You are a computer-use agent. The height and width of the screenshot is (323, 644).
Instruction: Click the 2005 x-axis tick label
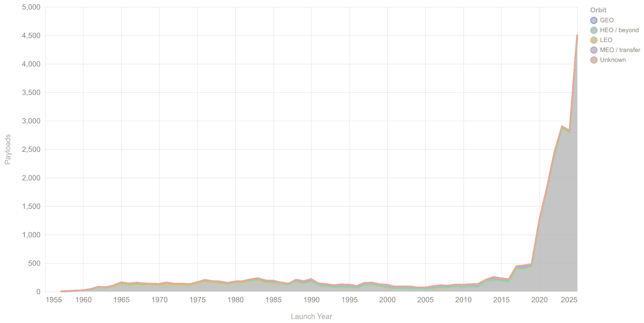pyautogui.click(x=425, y=300)
